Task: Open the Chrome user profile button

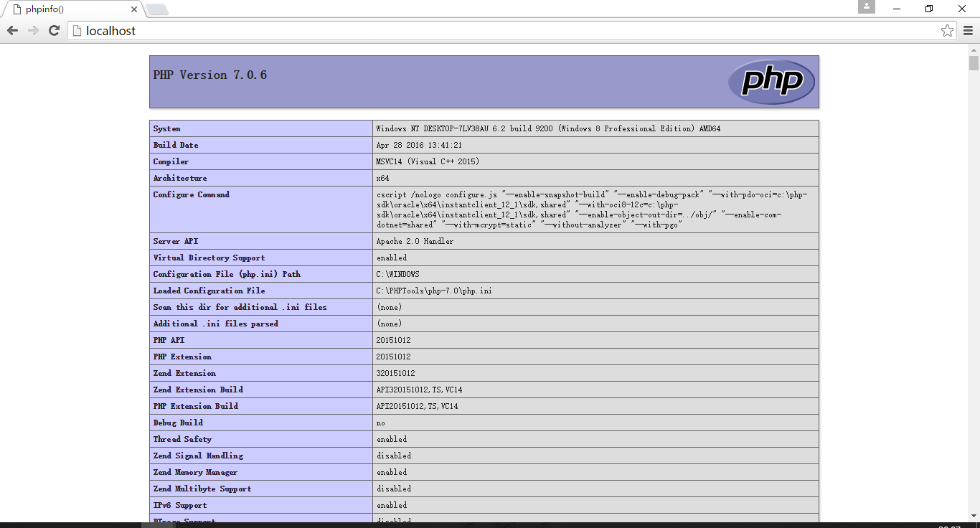Action: coord(867,7)
